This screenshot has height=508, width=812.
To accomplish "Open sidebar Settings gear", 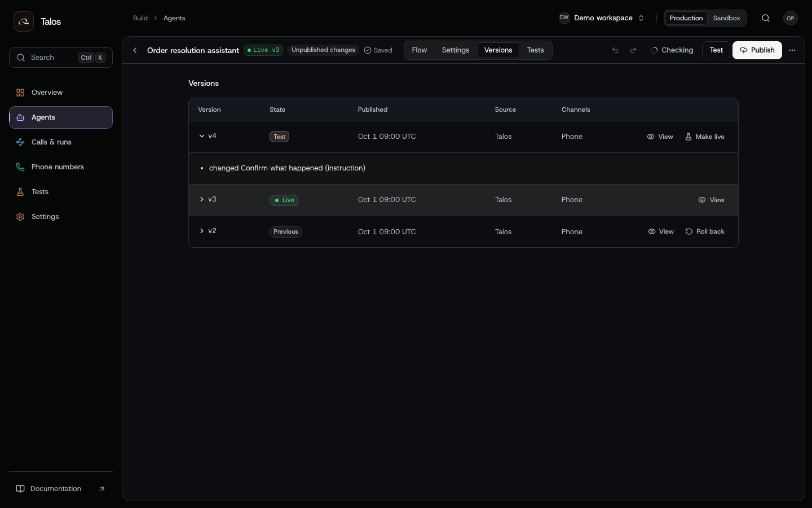I will click(x=20, y=217).
